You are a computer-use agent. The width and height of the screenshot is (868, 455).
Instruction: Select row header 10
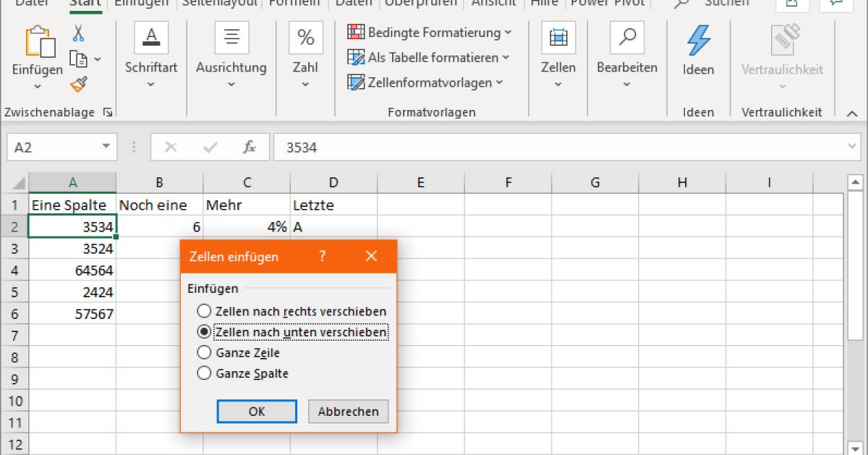pos(15,401)
